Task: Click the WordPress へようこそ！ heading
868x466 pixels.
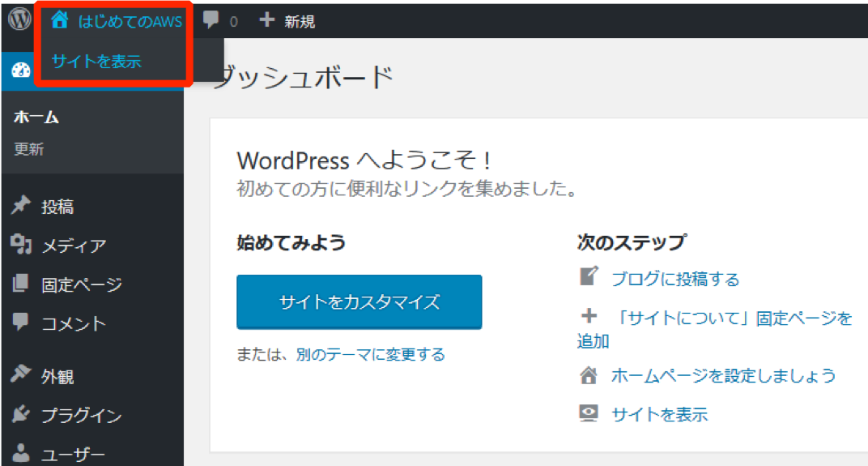Action: click(364, 160)
